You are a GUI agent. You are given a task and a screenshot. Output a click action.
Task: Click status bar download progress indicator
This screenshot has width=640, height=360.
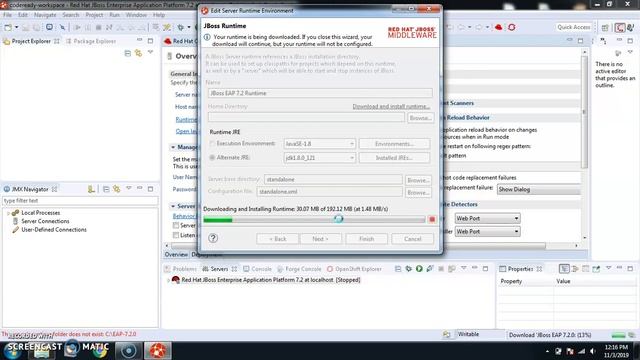pos(618,336)
